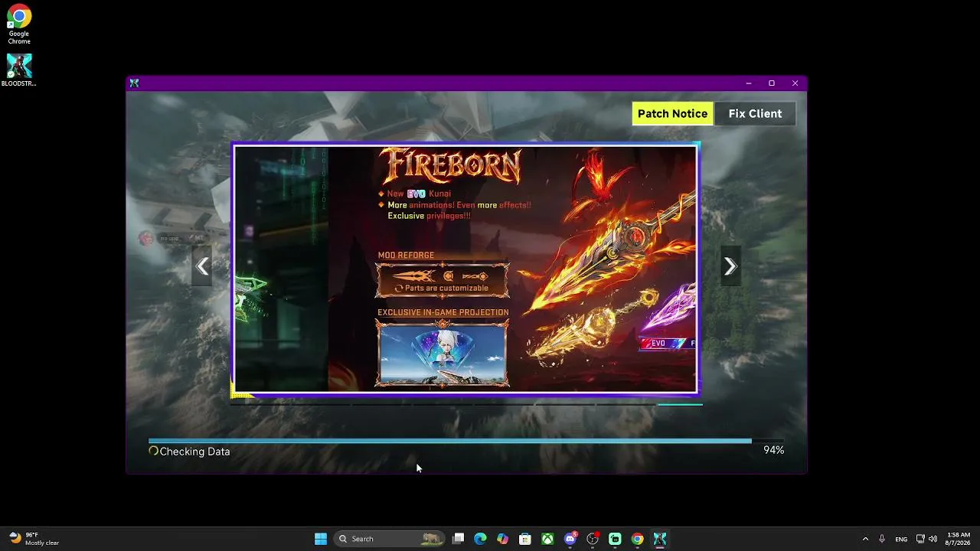The width and height of the screenshot is (980, 551).
Task: Select the Google Chrome desktop shortcut
Action: pyautogui.click(x=19, y=25)
